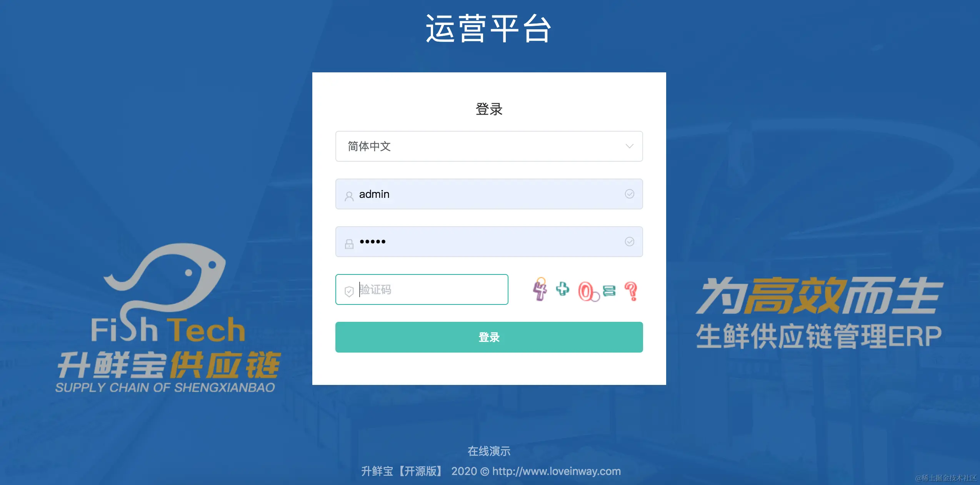Open the 在线演示 online demo link
The width and height of the screenshot is (980, 485).
[489, 451]
